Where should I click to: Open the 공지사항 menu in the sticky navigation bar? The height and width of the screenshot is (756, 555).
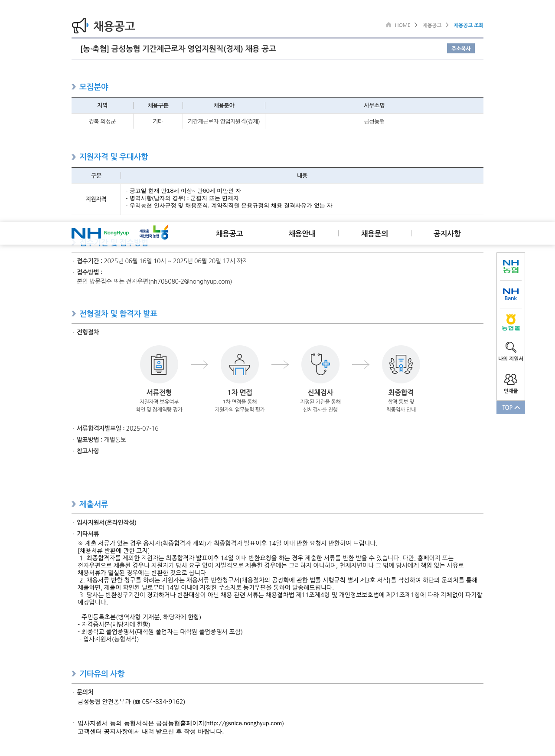(x=447, y=233)
